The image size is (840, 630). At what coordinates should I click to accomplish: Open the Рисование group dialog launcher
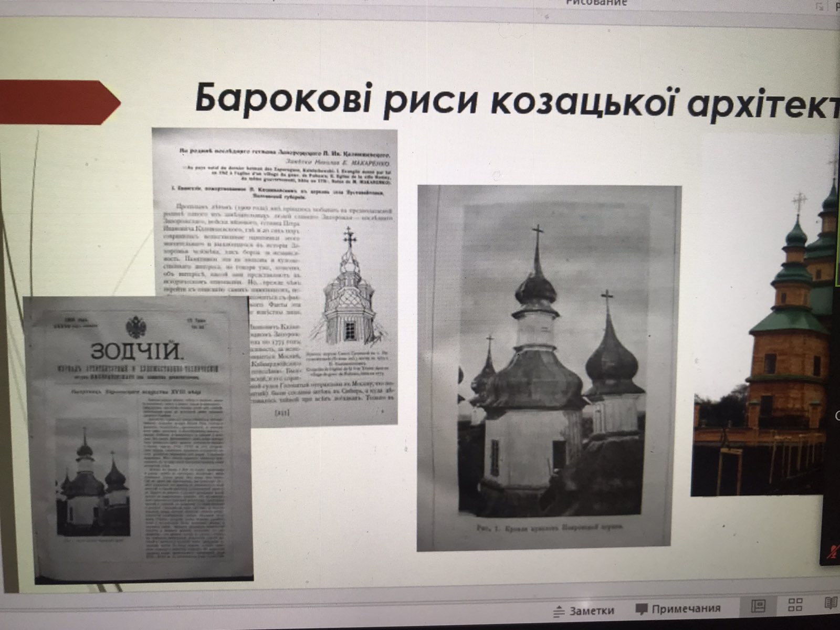point(820,6)
